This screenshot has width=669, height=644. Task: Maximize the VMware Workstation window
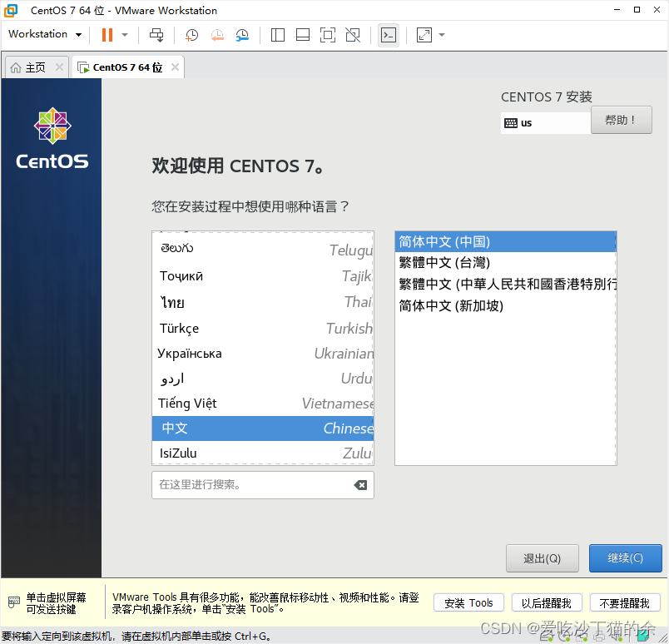[x=637, y=10]
